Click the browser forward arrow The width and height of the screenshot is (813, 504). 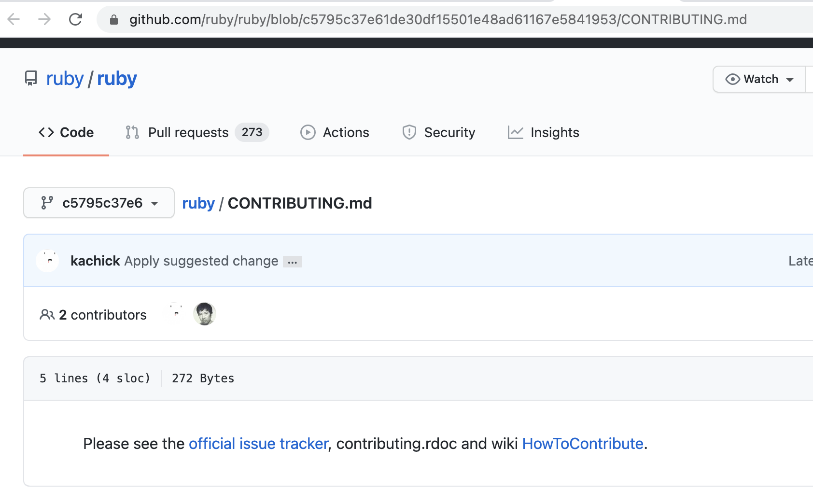(x=44, y=19)
